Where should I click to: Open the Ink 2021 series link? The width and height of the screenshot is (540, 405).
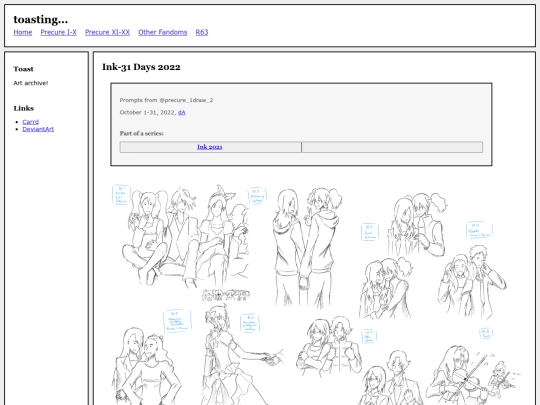click(210, 147)
